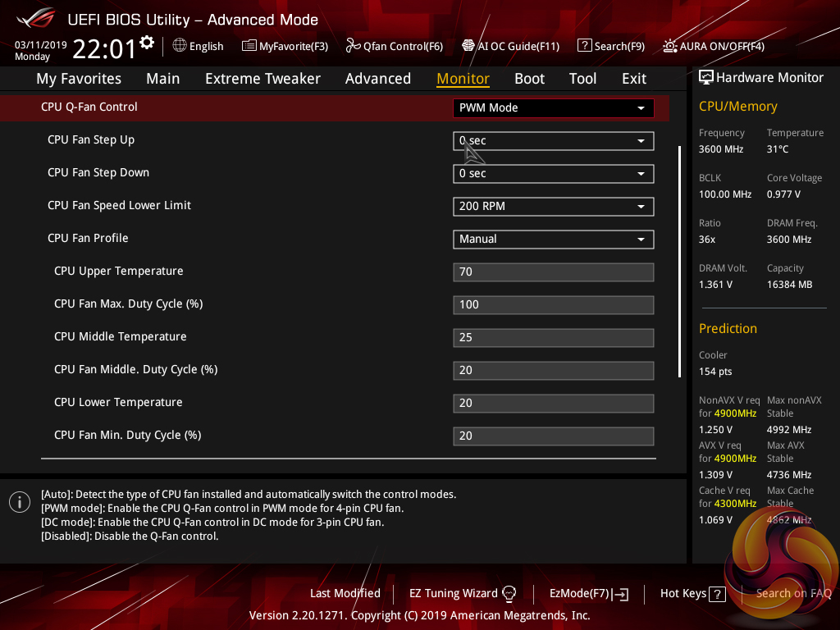Click the AURA light bulb icon
The image size is (840, 630).
click(669, 46)
